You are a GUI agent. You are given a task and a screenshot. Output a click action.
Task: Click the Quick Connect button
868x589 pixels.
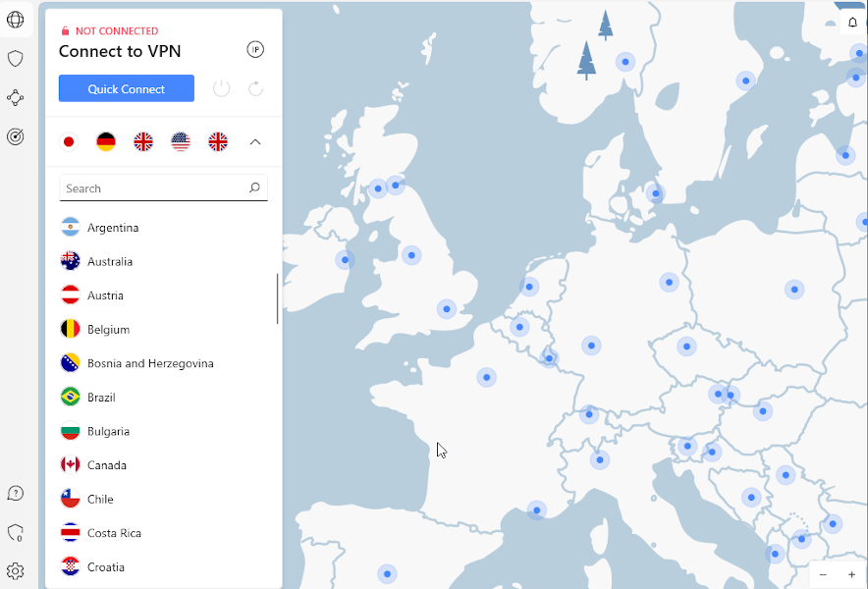[127, 89]
